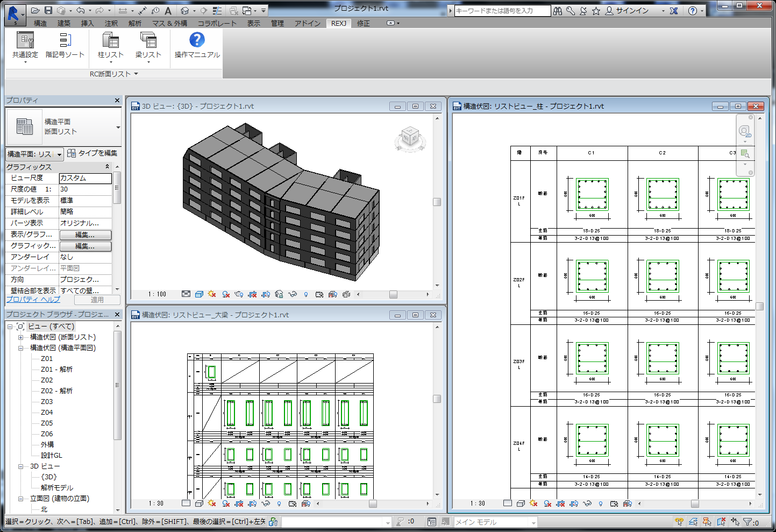Click the ViewCube in the 3D view
Screen dimensions: 776x532
coord(410,139)
